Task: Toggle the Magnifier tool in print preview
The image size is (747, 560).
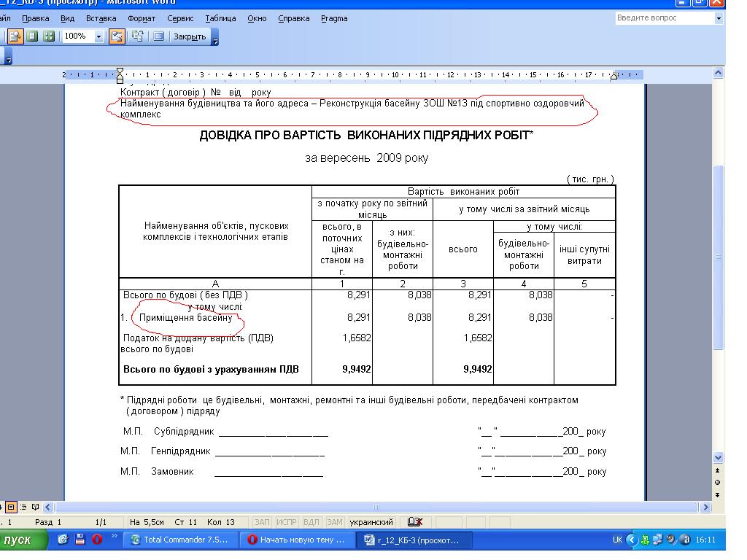Action: (15, 36)
